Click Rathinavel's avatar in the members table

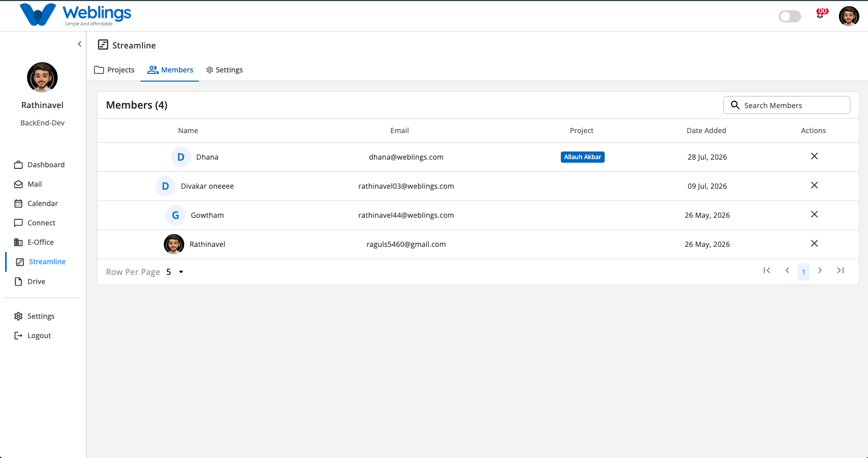[174, 244]
